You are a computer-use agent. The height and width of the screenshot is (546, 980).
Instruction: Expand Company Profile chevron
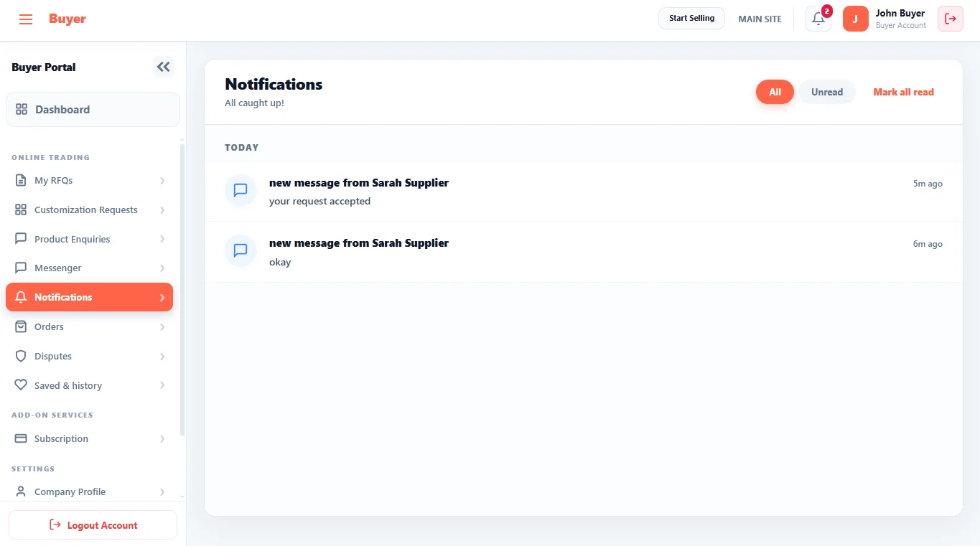pyautogui.click(x=162, y=492)
